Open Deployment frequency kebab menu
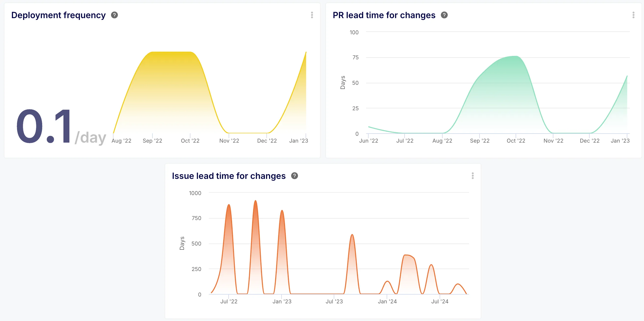This screenshot has height=321, width=644. (312, 15)
